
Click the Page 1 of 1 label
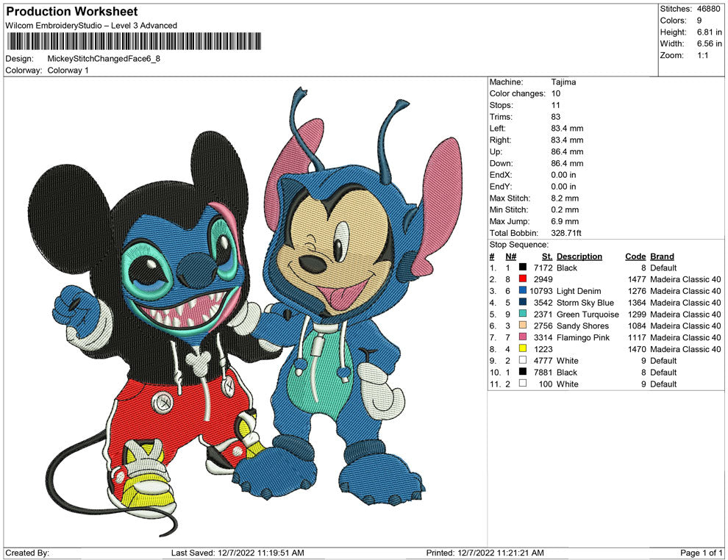(x=702, y=552)
